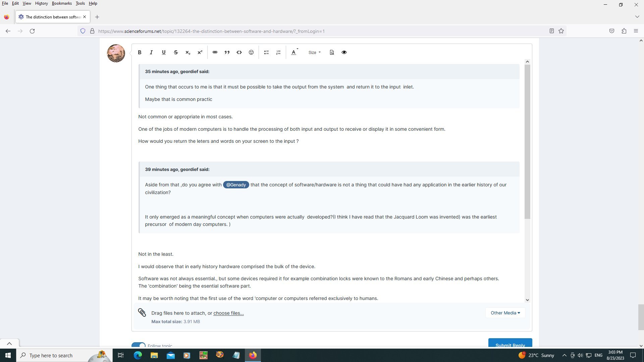Toggle underline formatting

[x=164, y=52]
